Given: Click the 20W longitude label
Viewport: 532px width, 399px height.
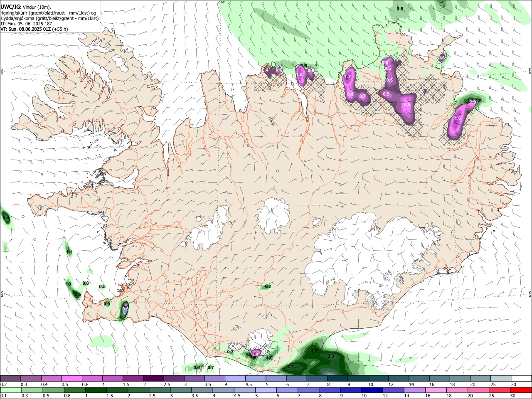Looking at the screenshot, I should coord(222,2).
